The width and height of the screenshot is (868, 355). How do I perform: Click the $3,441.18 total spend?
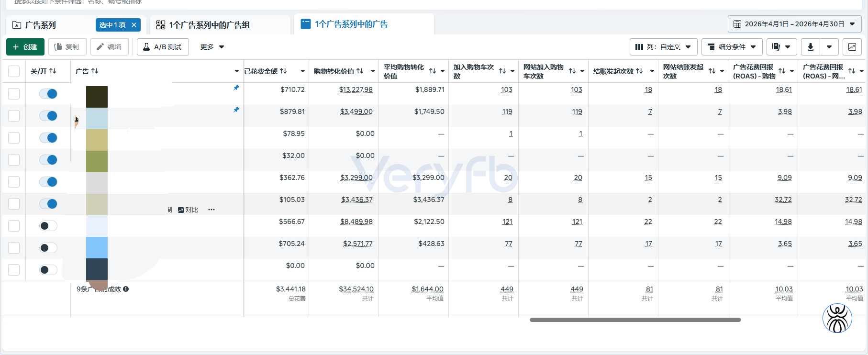[x=291, y=289]
